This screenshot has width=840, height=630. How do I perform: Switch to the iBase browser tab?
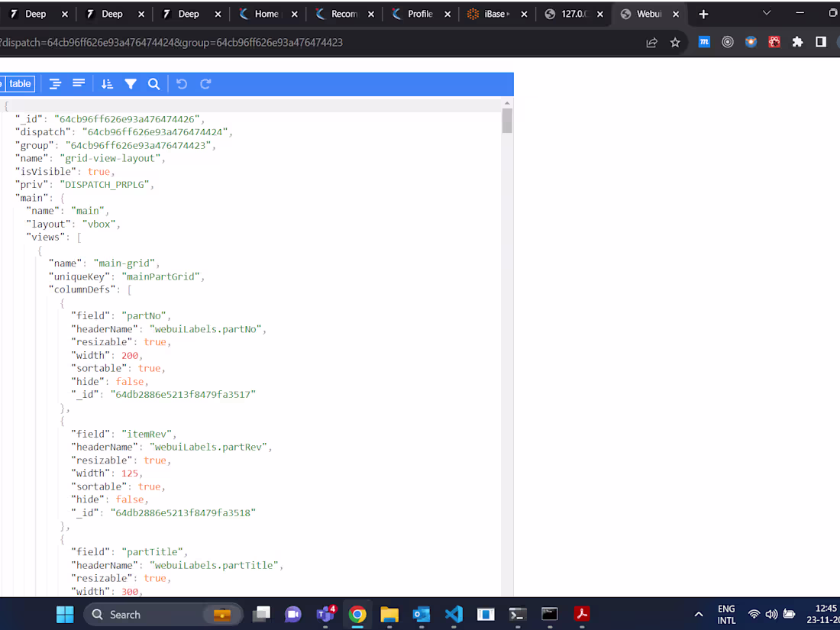[x=491, y=13]
